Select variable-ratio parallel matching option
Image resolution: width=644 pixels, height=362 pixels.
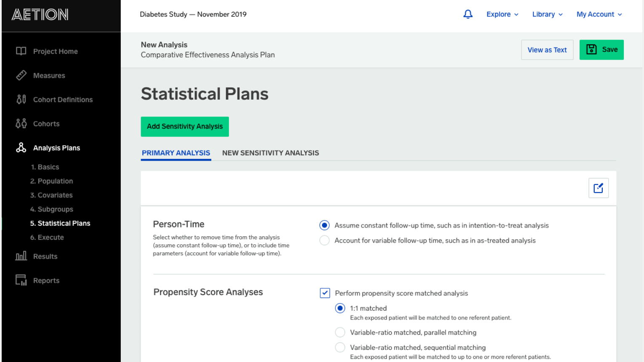point(340,333)
